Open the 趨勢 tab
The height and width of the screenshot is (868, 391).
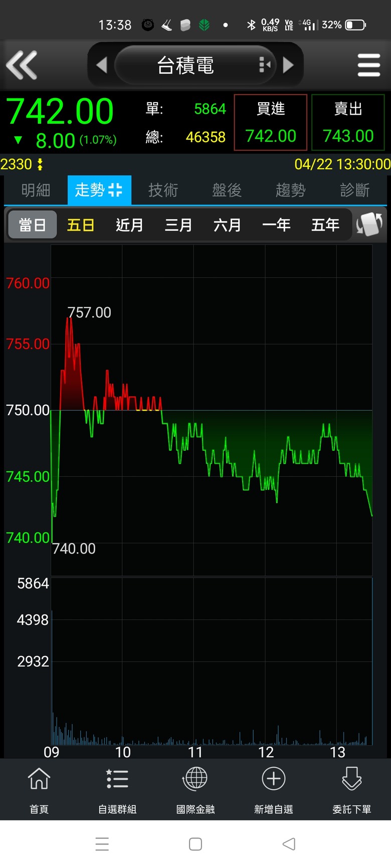click(x=290, y=190)
